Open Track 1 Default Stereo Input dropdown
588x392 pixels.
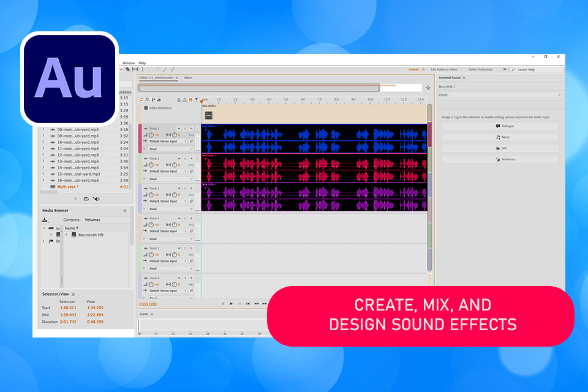click(x=168, y=141)
